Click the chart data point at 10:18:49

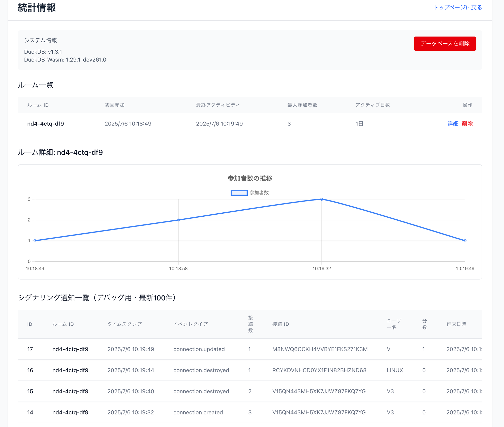pyautogui.click(x=35, y=241)
